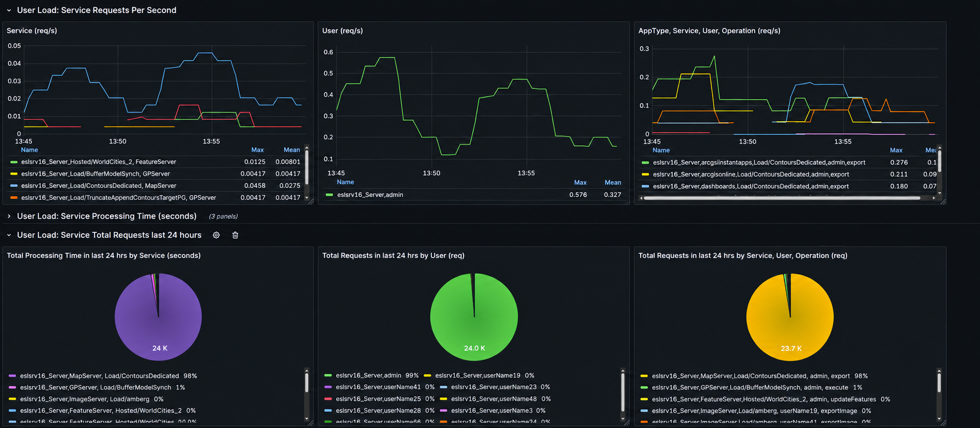Screen dimensions: 980x428
Task: Open row settings gear for Total Requests row
Action: 216,235
